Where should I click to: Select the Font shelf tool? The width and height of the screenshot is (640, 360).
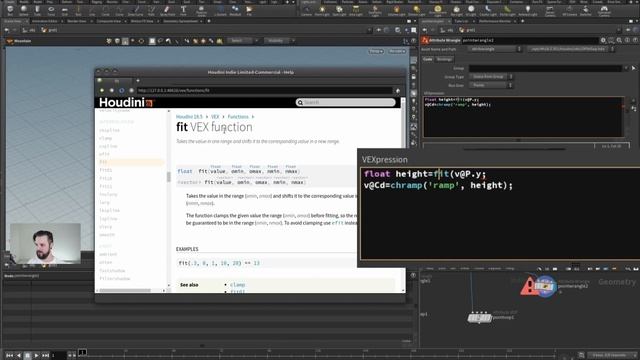pos(183,10)
